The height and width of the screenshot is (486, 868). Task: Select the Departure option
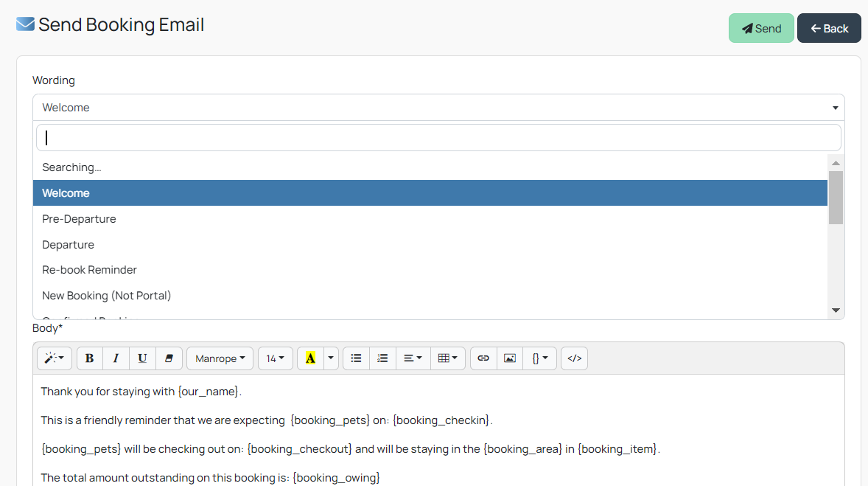[430, 244]
